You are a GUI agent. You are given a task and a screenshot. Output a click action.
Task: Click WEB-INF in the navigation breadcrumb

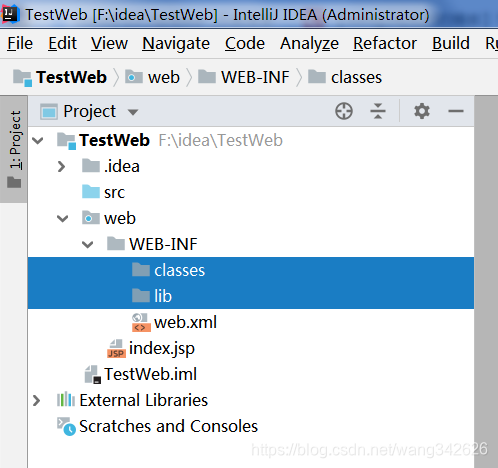255,77
